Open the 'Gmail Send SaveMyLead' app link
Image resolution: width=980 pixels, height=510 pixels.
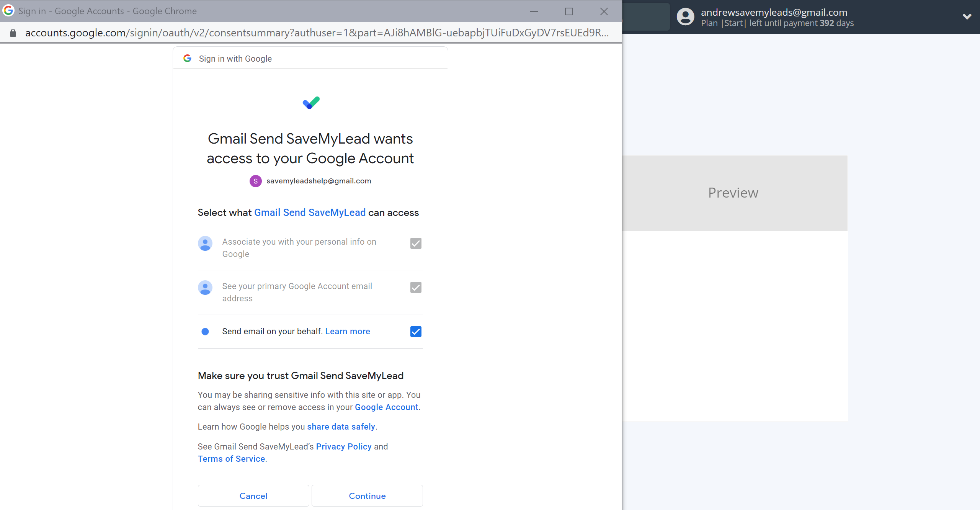[x=310, y=212]
